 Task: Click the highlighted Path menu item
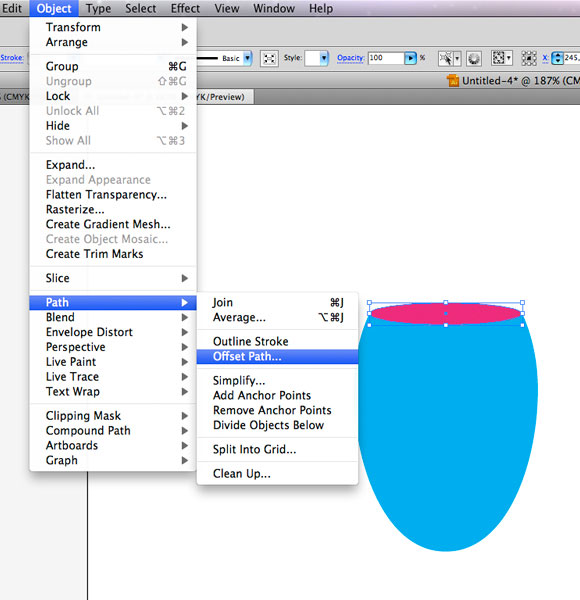[x=113, y=302]
